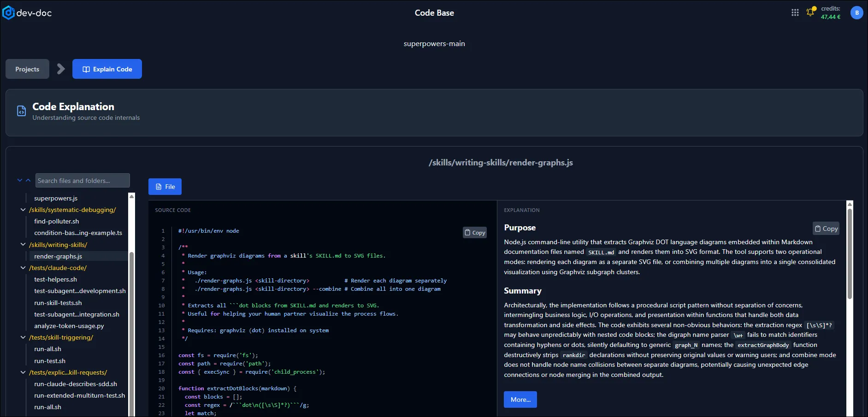Image resolution: width=868 pixels, height=417 pixels.
Task: Open the user profile avatar B
Action: point(857,13)
